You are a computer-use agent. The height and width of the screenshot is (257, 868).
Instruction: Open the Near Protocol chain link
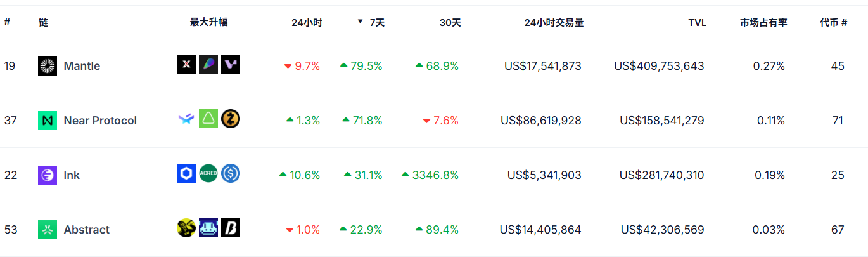[x=100, y=121]
